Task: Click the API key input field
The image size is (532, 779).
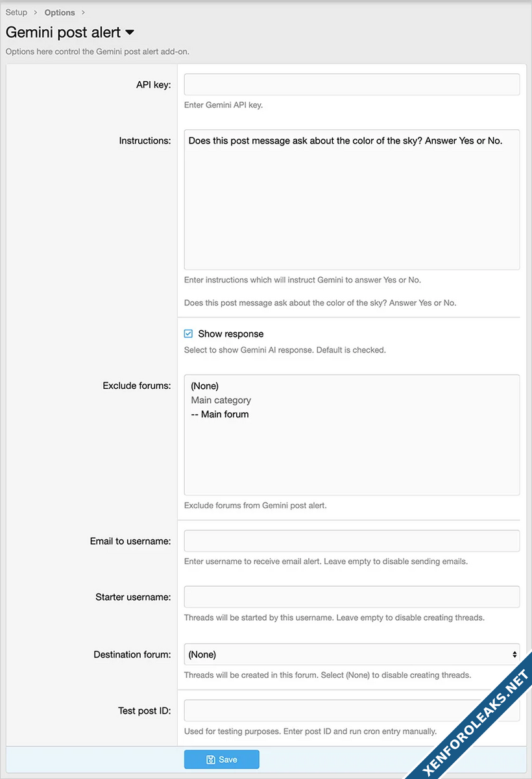Action: click(352, 84)
